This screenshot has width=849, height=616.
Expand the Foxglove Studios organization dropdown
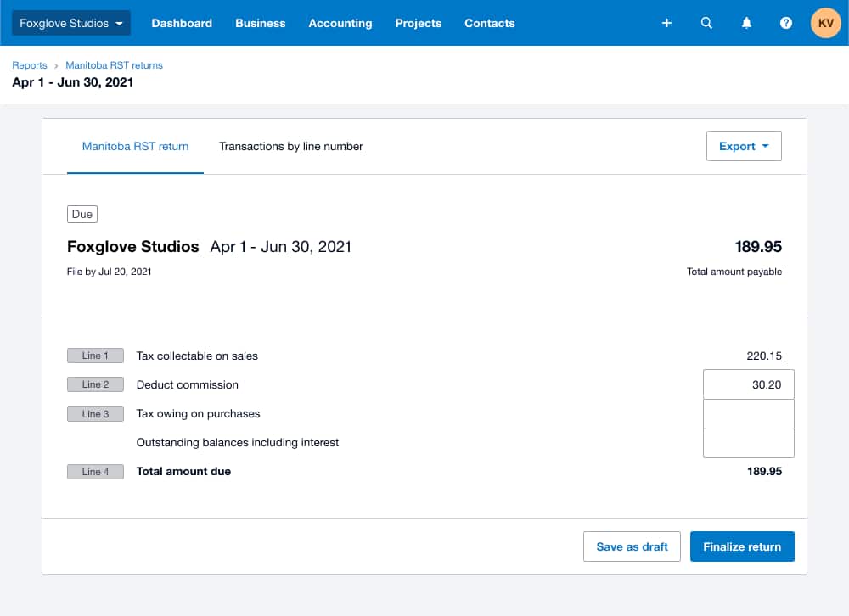pyautogui.click(x=71, y=23)
